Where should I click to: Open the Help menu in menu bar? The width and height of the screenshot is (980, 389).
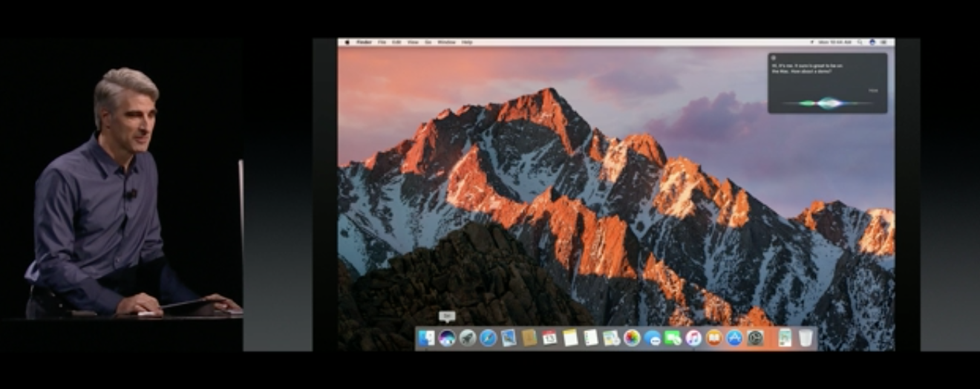[x=467, y=42]
